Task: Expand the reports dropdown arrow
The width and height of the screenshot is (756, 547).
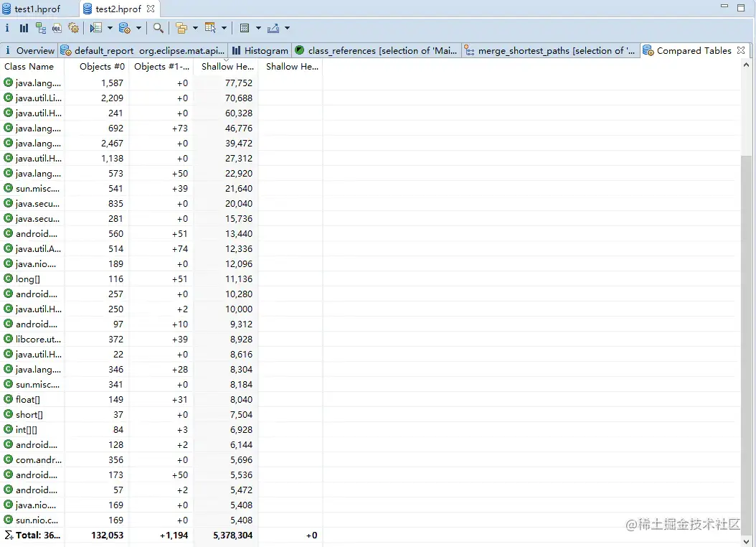Action: (x=110, y=28)
